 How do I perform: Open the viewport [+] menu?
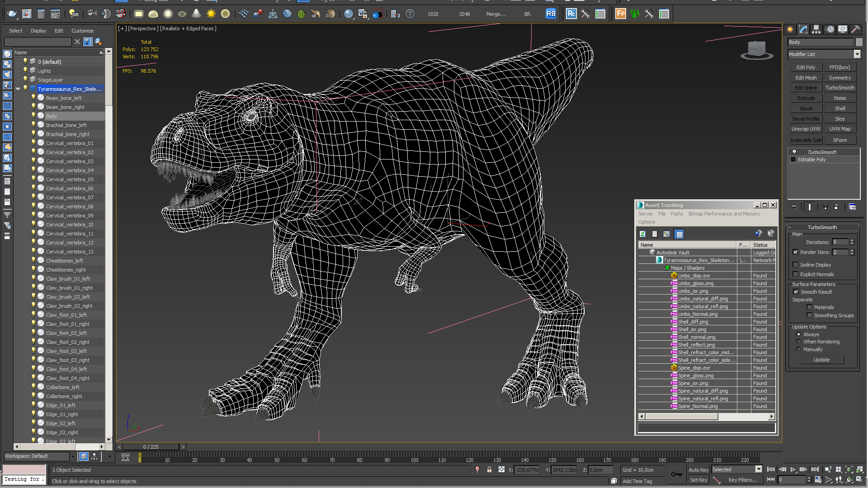coord(122,28)
